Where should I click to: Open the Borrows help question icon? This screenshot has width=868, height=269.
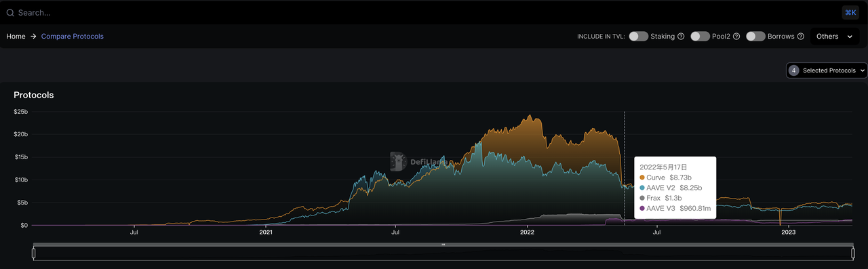[x=801, y=37]
